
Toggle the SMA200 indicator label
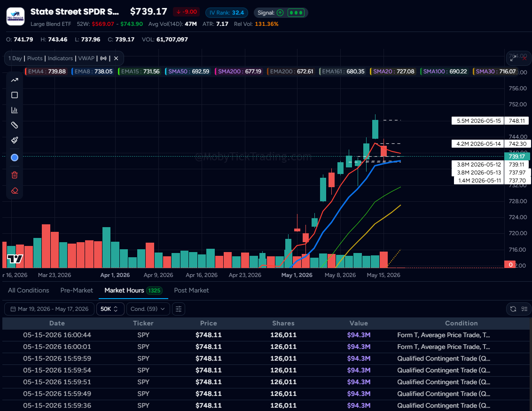[x=239, y=71]
